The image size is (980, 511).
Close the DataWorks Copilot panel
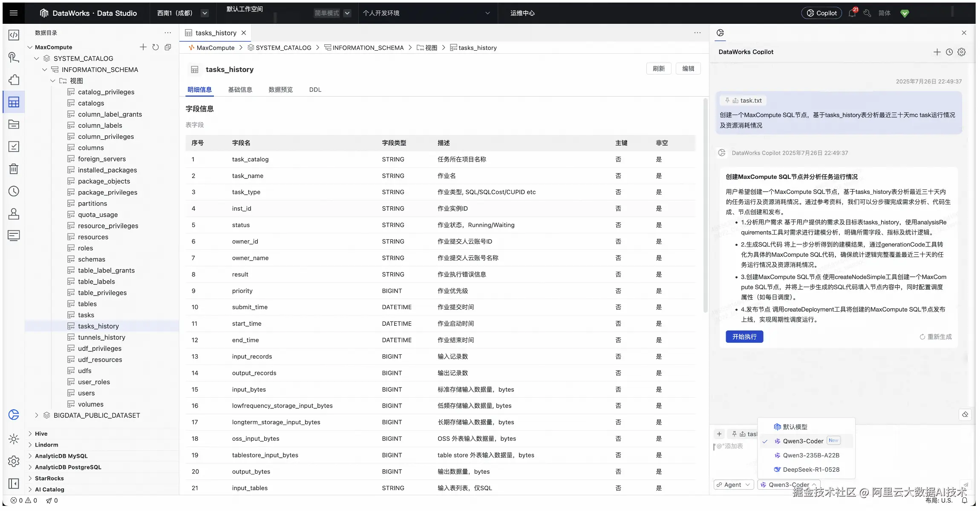tap(964, 33)
